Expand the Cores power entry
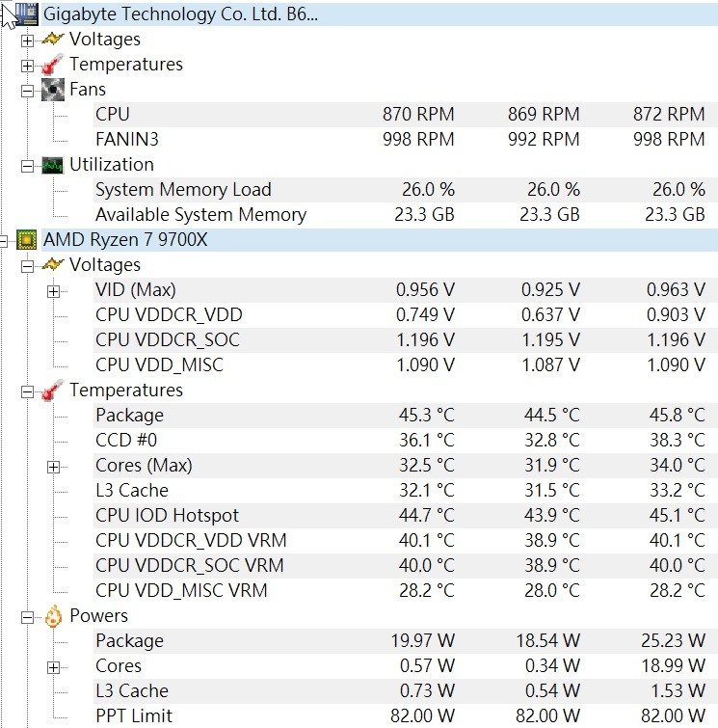The width and height of the screenshot is (718, 728). click(53, 667)
